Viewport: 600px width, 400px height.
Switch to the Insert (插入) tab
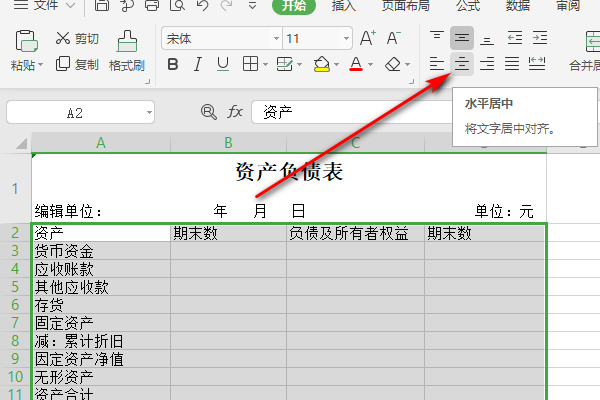point(344,5)
